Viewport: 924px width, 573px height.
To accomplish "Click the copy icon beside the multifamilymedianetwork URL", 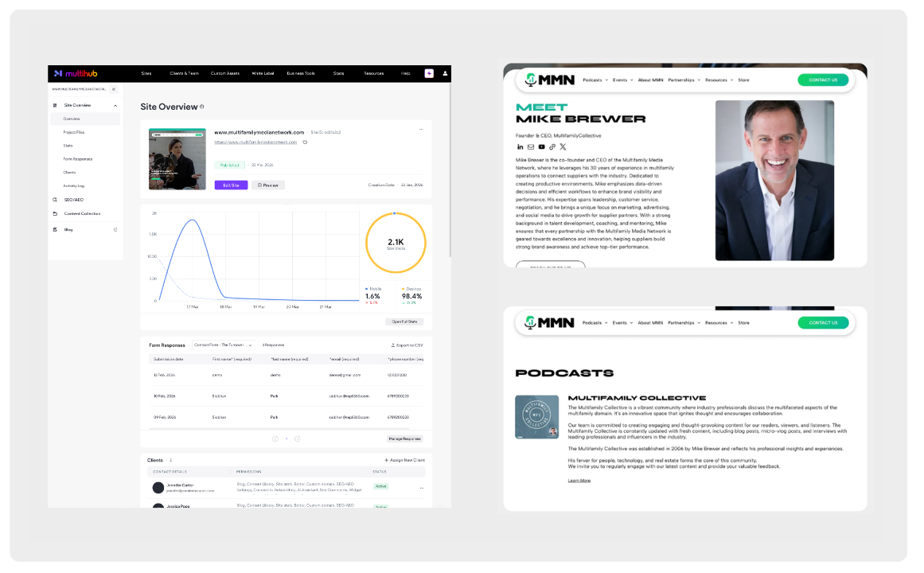I will [x=304, y=143].
